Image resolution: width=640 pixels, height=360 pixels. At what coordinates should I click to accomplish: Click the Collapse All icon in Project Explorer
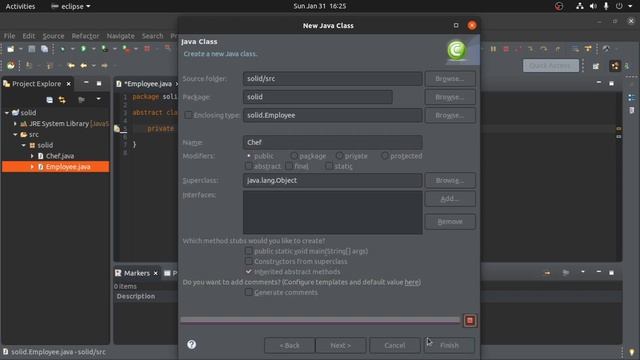pos(49,100)
